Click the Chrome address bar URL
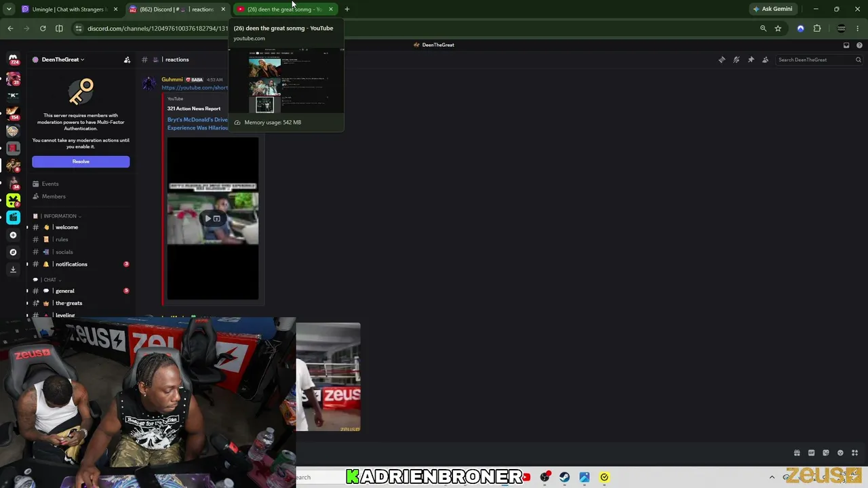The width and height of the screenshot is (868, 488). coord(157,28)
